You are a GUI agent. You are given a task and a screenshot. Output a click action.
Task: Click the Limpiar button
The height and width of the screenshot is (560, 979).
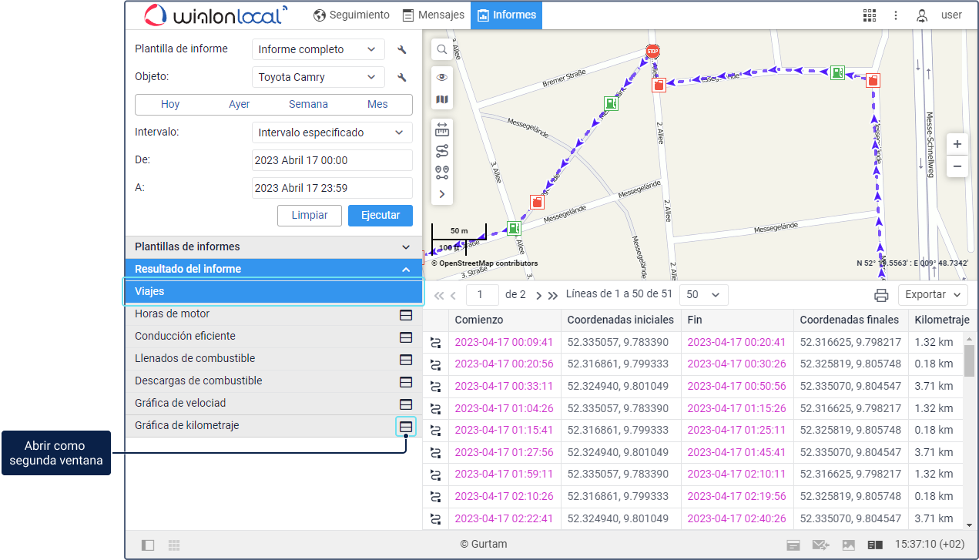point(310,216)
